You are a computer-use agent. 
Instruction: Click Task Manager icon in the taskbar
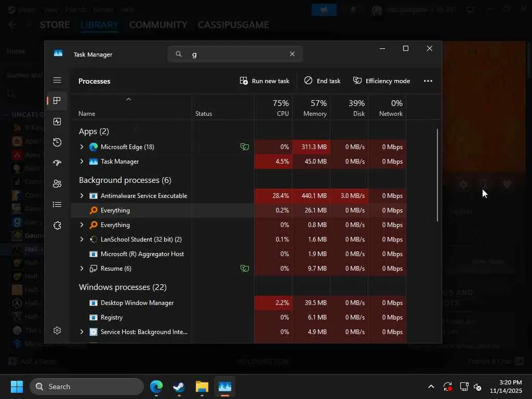coord(224,387)
